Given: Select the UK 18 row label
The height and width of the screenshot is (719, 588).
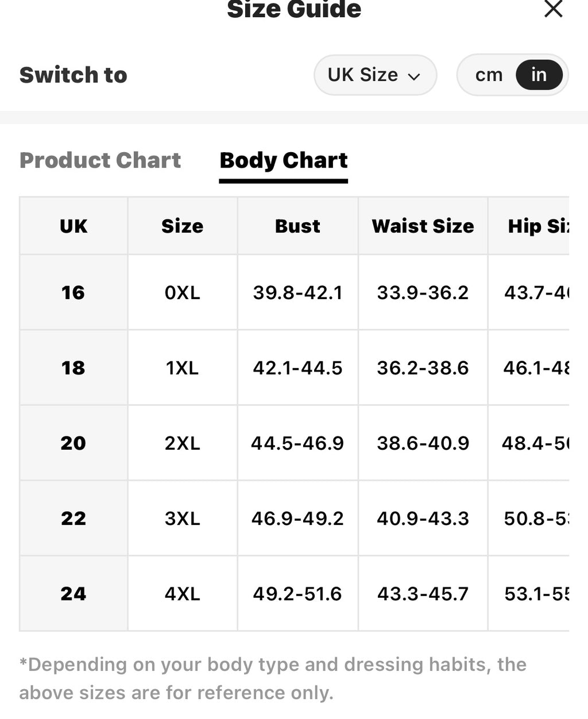Looking at the screenshot, I should click(x=73, y=368).
